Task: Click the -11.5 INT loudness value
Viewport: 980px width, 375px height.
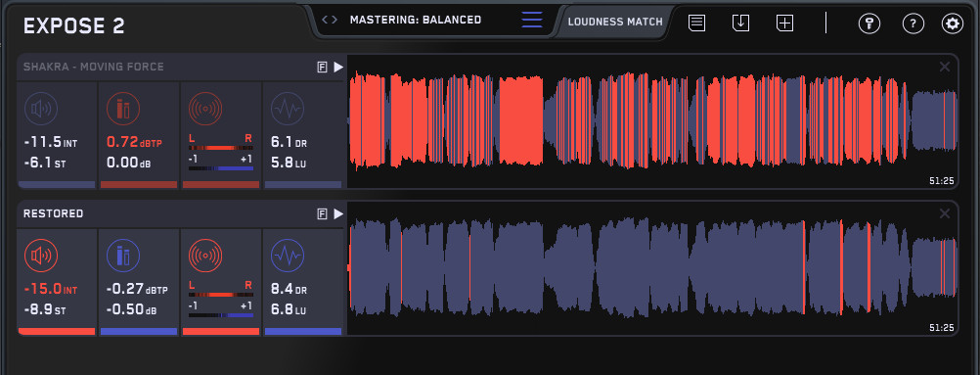Action: 51,143
